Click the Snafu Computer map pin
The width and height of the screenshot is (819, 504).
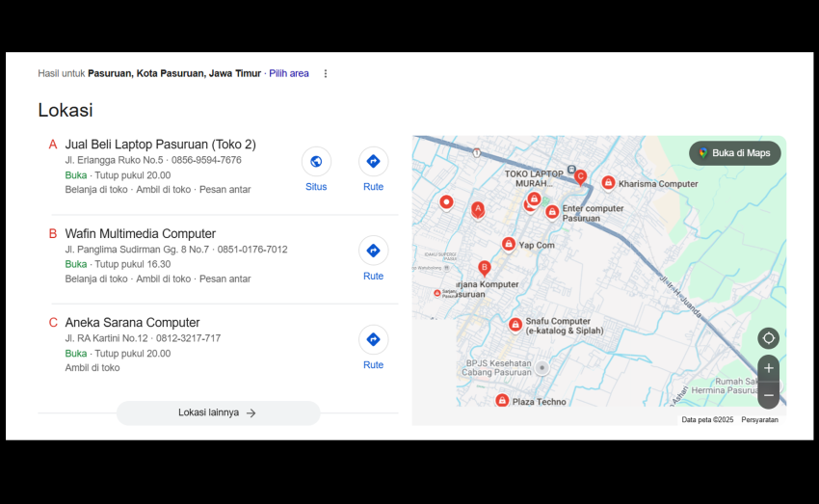point(515,325)
